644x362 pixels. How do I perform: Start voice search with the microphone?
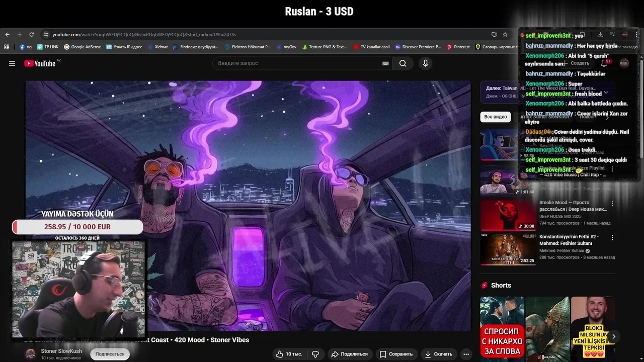coord(426,63)
